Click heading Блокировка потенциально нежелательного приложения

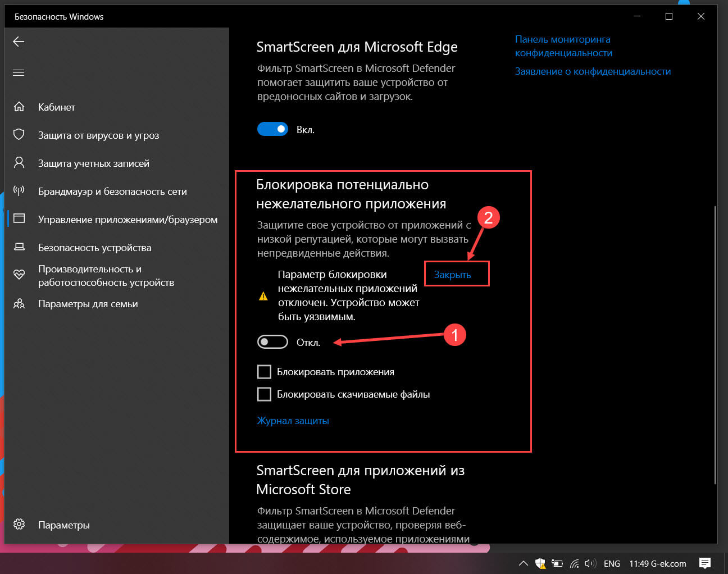[x=351, y=194]
